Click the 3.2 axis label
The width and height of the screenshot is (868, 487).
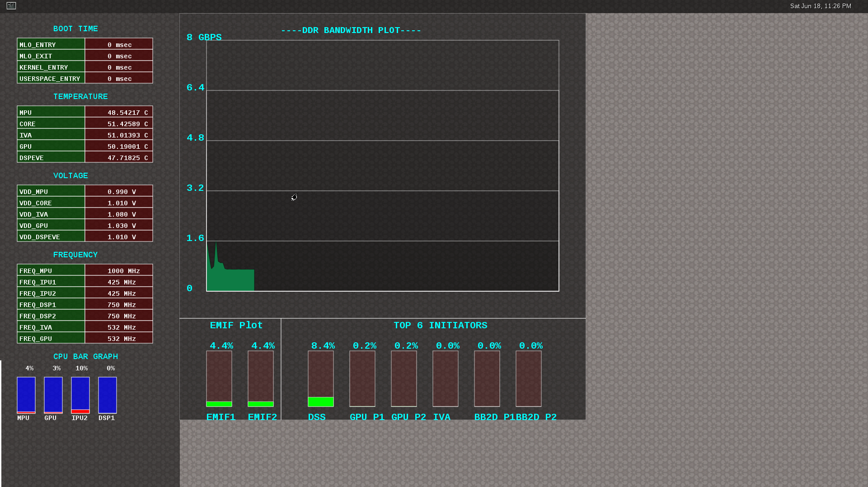coord(195,188)
